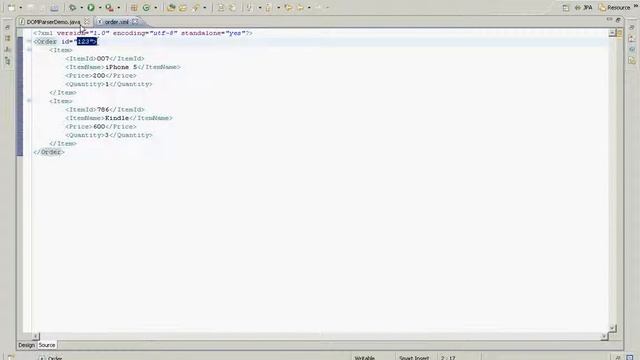Click the Quantity 3 line
Image resolution: width=640 pixels, height=360 pixels.
click(109, 135)
